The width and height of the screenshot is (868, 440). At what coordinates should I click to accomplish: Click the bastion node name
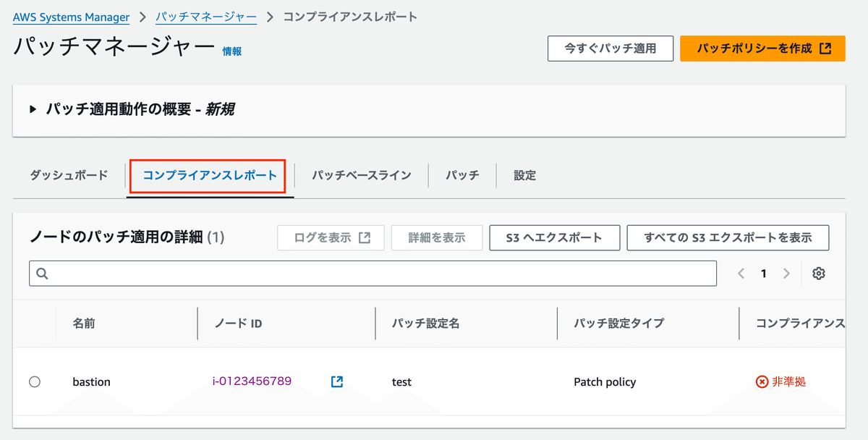pyautogui.click(x=92, y=381)
